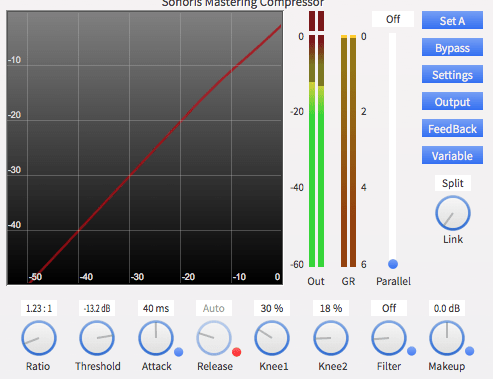Open the Settings button

point(452,74)
